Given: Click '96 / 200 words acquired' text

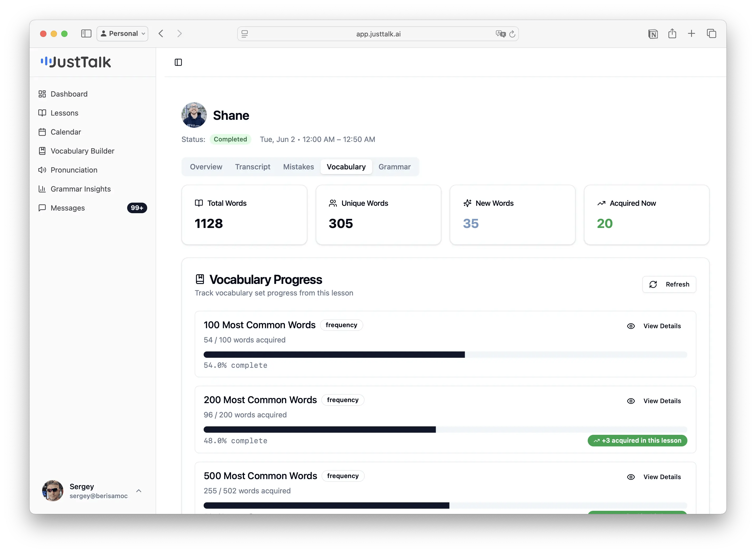Looking at the screenshot, I should pos(245,415).
